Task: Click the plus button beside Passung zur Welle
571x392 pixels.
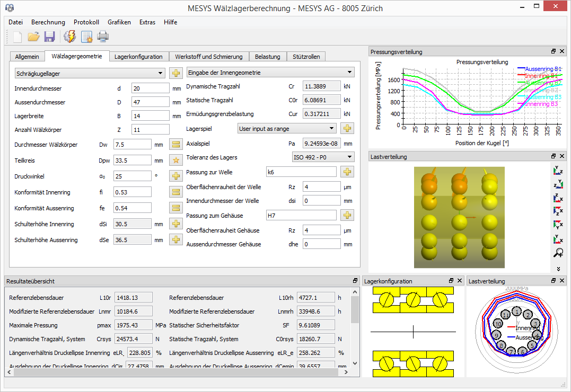Action: click(347, 172)
